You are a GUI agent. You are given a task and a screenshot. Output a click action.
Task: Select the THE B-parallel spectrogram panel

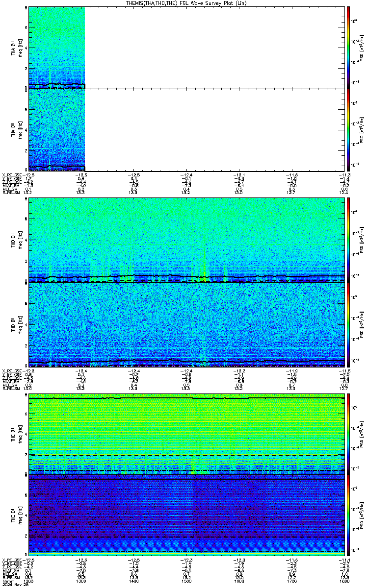(x=186, y=514)
